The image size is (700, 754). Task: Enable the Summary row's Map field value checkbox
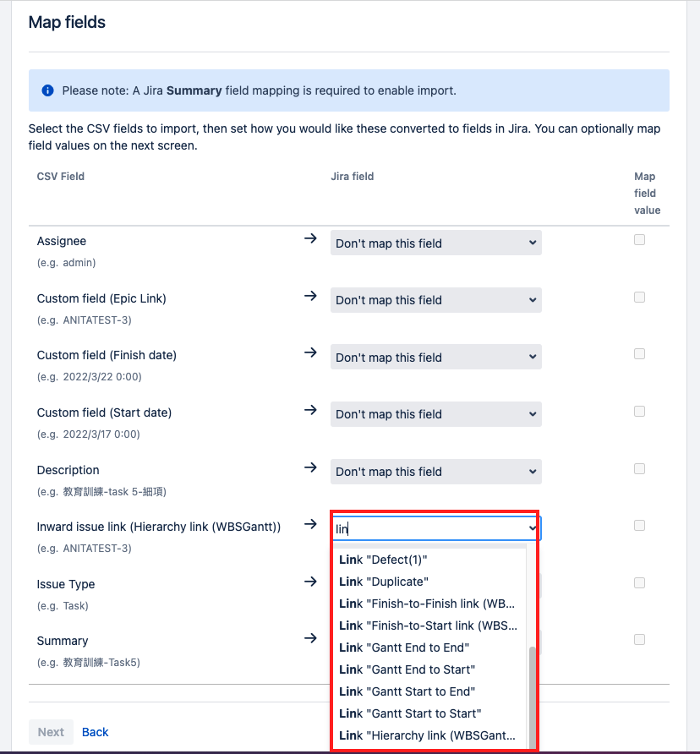click(x=639, y=640)
